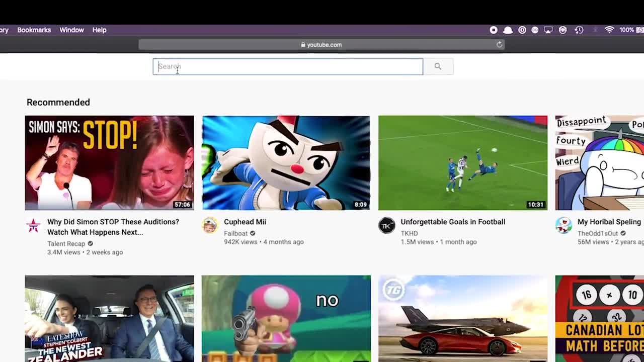This screenshot has height=362, width=644.
Task: Click the screen recording stop icon in menu bar
Action: pyautogui.click(x=494, y=30)
